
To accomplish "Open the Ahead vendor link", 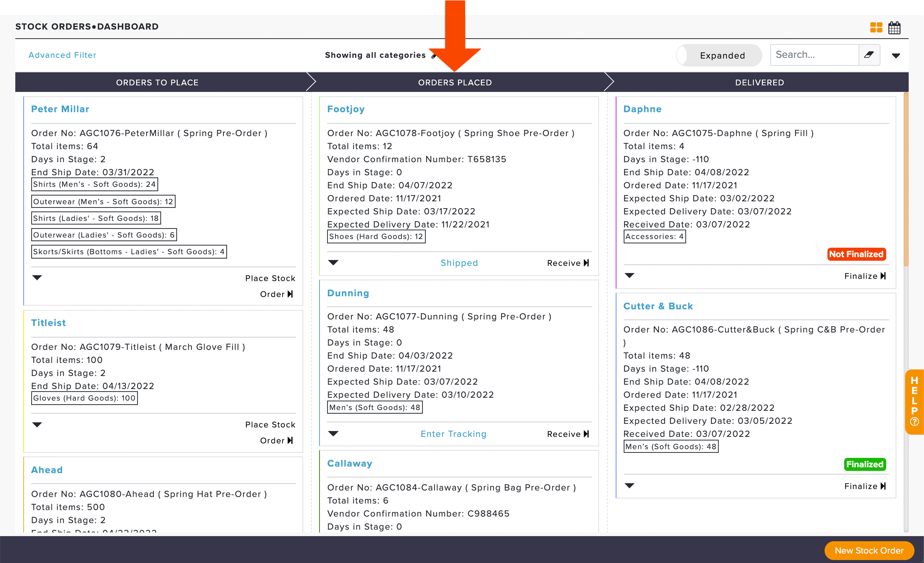I will click(47, 470).
